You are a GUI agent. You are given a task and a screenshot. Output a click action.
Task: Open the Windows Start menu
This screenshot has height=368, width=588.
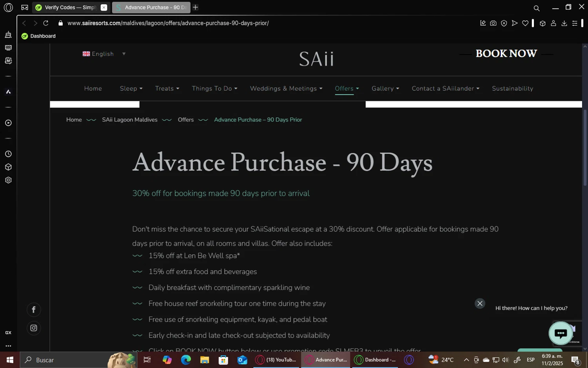10,360
